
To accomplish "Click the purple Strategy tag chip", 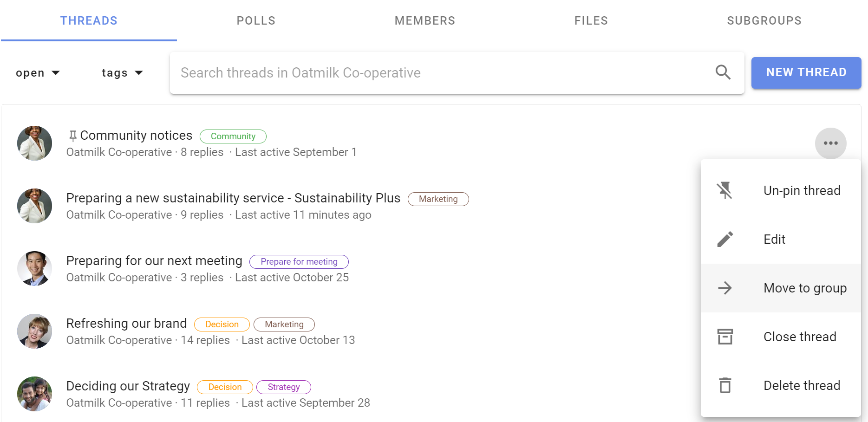I will pyautogui.click(x=284, y=387).
